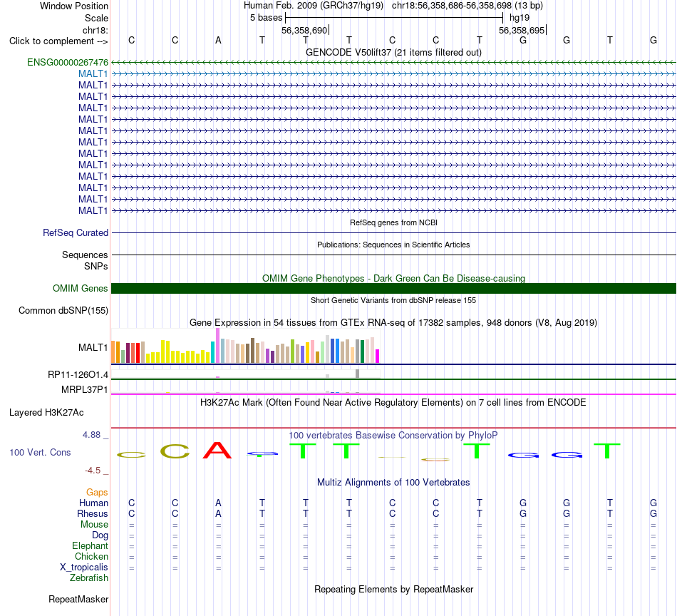Screen dimensions: 677x616
Task: Select the X_tropicalis alignment row label
Action: tap(84, 568)
